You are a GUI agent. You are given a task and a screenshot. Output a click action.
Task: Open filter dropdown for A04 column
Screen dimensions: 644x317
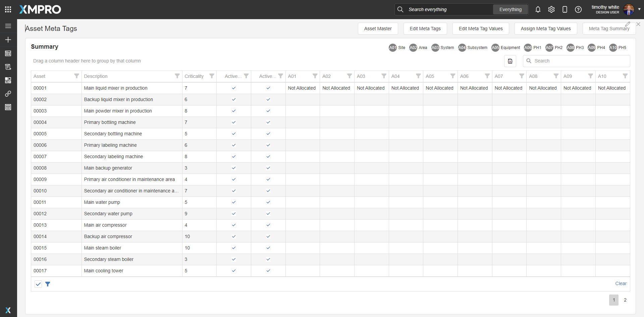pyautogui.click(x=418, y=76)
